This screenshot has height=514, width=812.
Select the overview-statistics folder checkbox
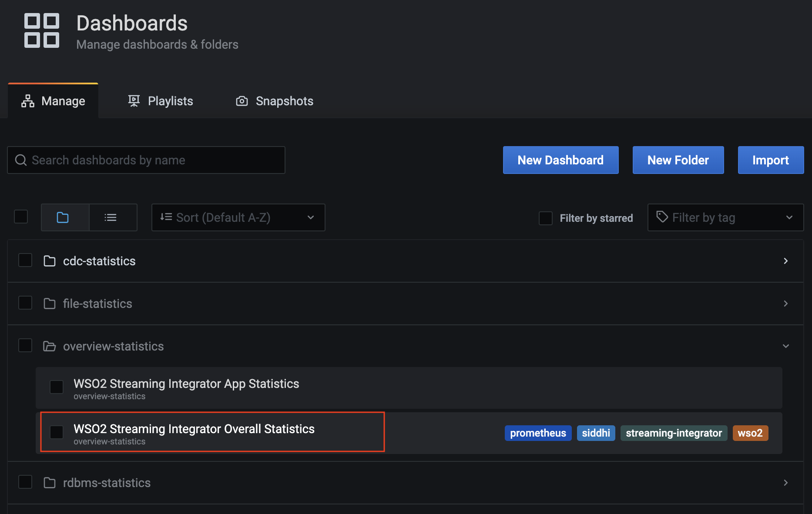tap(25, 345)
